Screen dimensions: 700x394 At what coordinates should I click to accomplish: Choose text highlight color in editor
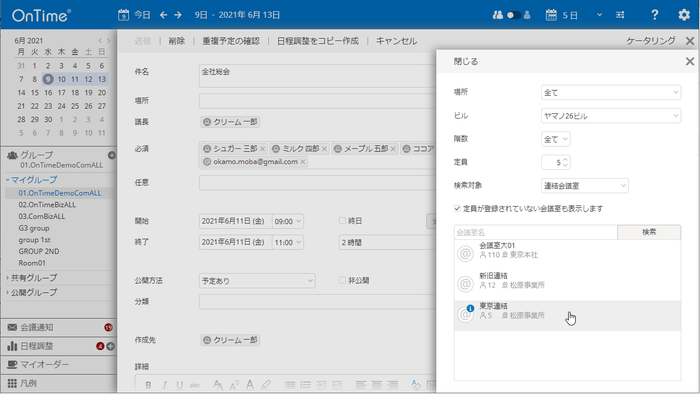coord(266,384)
